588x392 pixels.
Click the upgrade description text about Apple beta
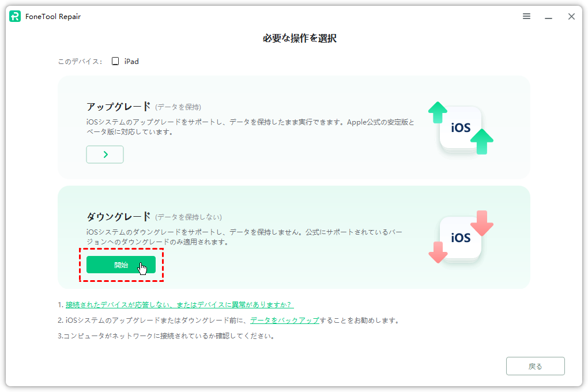tap(250, 127)
